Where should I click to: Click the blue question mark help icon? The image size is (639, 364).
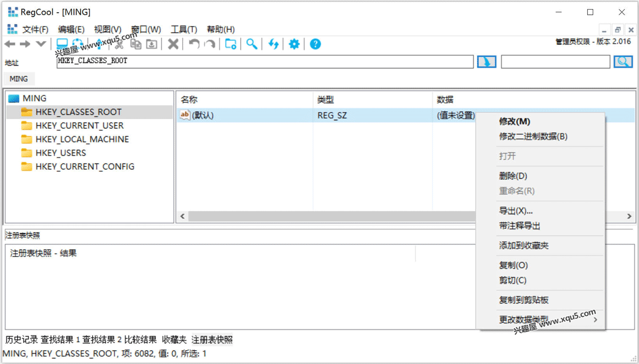click(x=315, y=44)
